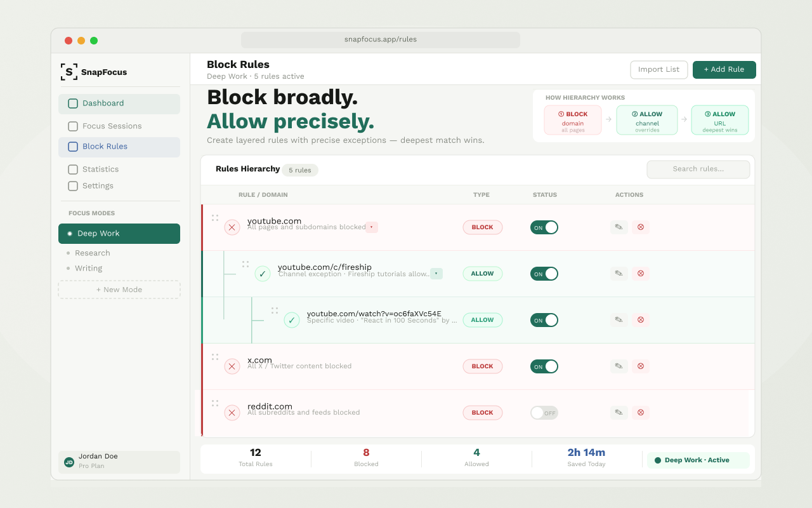Click the drag handle beside x.com
Screen dimensions: 812x508
[215, 357]
